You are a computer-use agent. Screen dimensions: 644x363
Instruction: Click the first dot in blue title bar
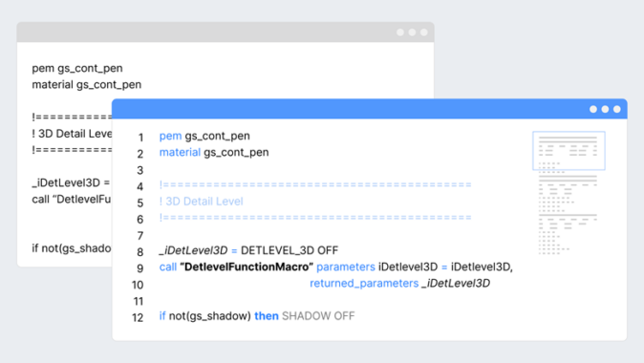[593, 109]
